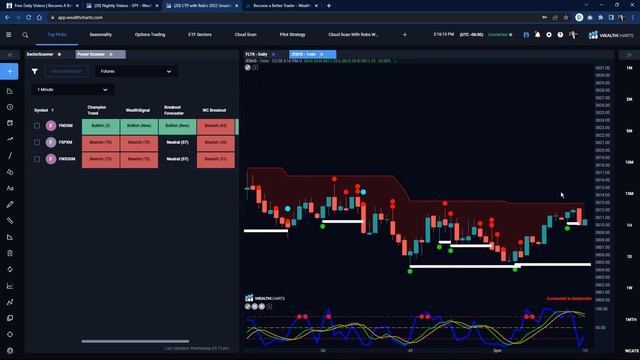This screenshot has width=640, height=360.
Task: Click the FSPXM symbol row
Action: pyautogui.click(x=65, y=142)
